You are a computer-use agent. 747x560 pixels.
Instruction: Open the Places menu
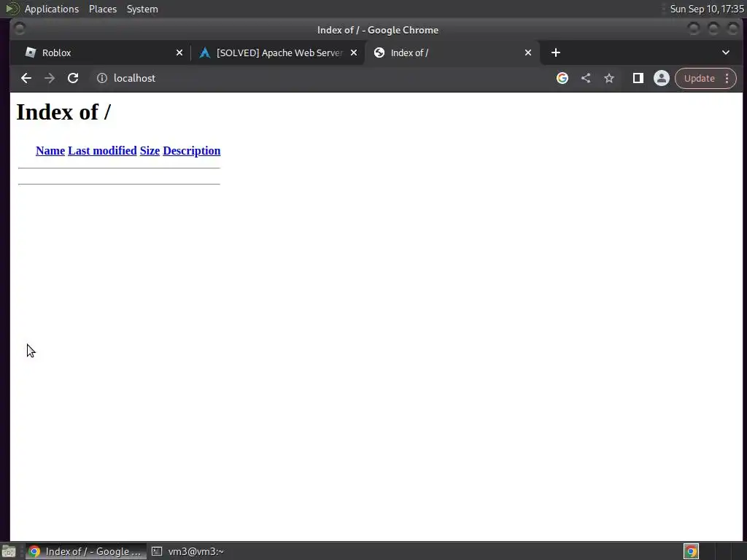pyautogui.click(x=102, y=9)
